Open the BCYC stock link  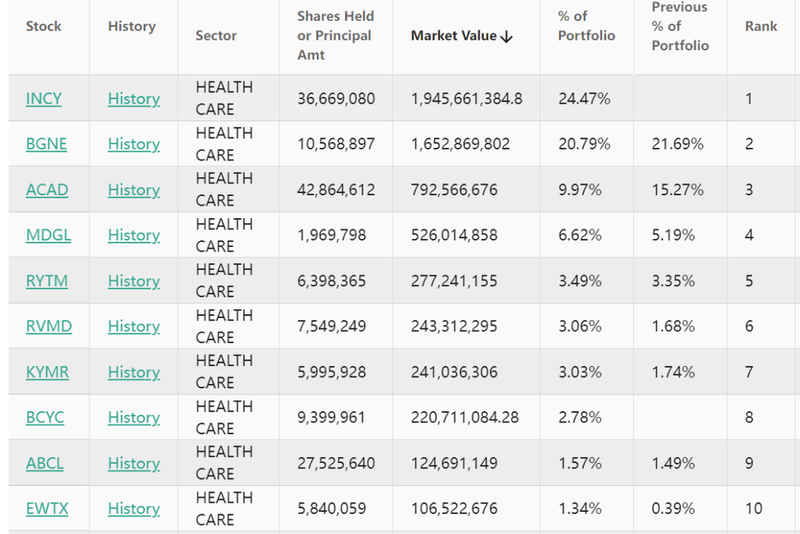[45, 417]
